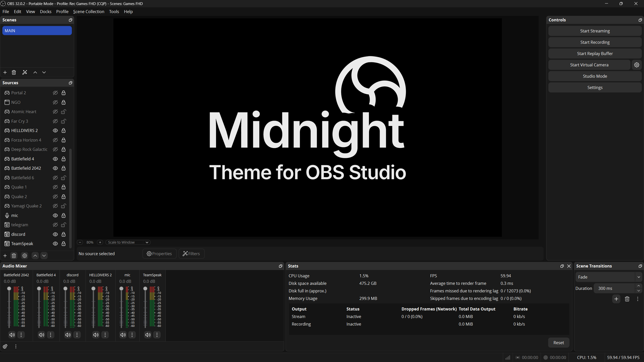Reset the stats panel
The width and height of the screenshot is (644, 362).
pos(558,343)
